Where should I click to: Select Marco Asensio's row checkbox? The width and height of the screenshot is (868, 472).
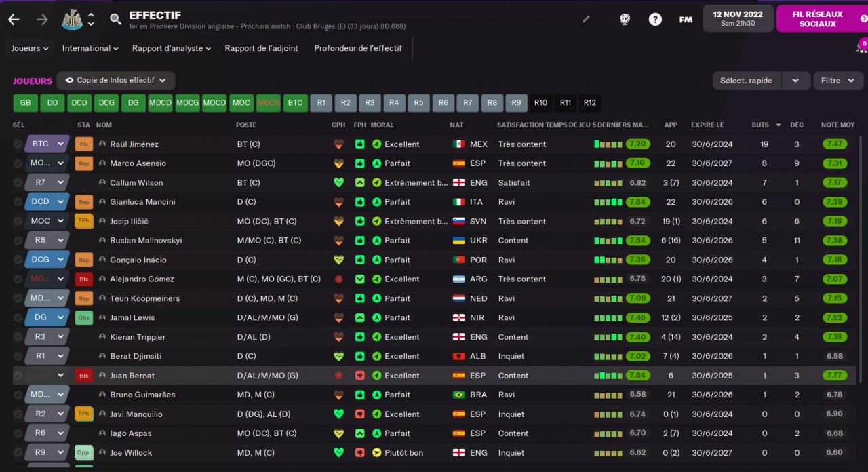click(x=18, y=163)
